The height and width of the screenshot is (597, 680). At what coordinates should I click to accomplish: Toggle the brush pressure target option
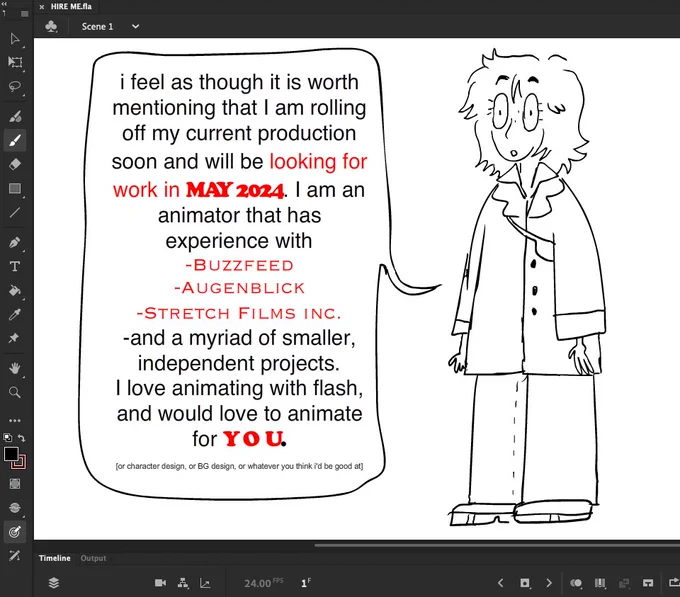15,532
